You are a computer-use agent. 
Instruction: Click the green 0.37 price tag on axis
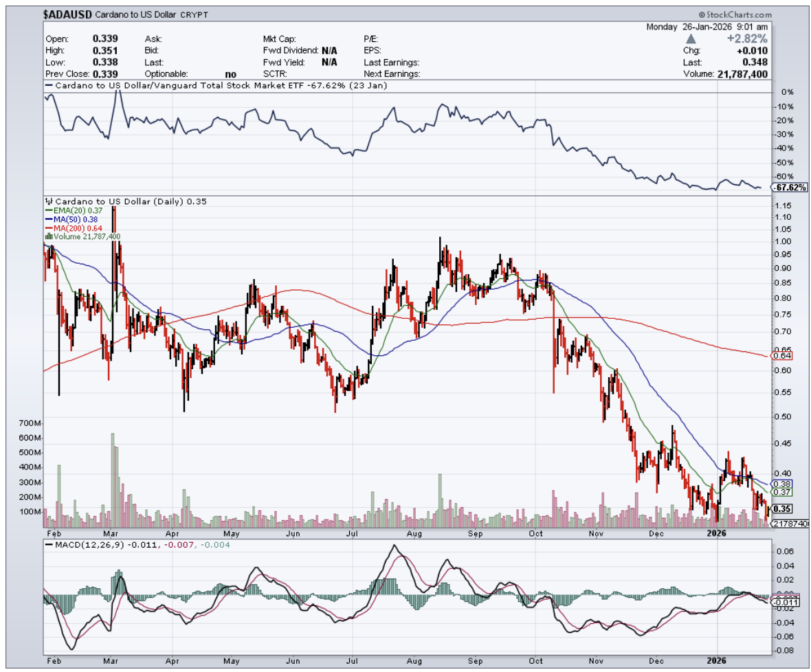783,492
